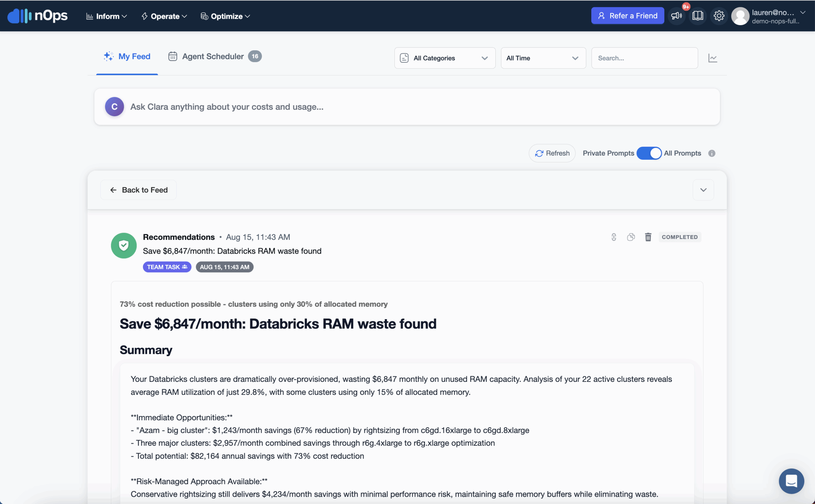The image size is (815, 504).
Task: Open the chart analytics icon beside search
Action: click(x=712, y=58)
